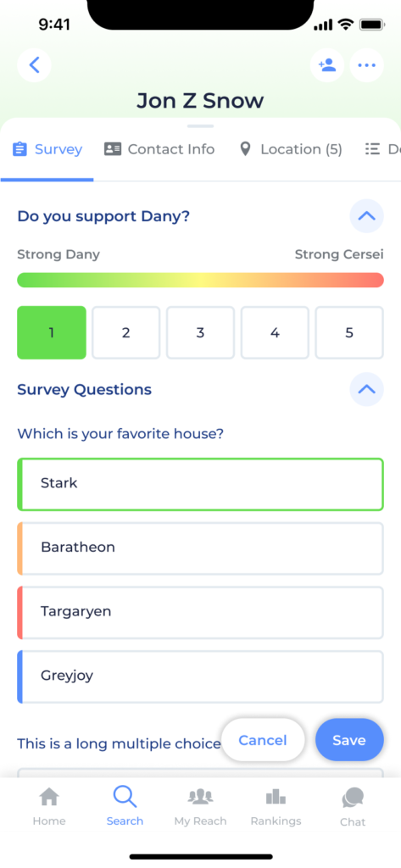This screenshot has width=401, height=868.
Task: Tap the back arrow icon
Action: click(x=35, y=65)
